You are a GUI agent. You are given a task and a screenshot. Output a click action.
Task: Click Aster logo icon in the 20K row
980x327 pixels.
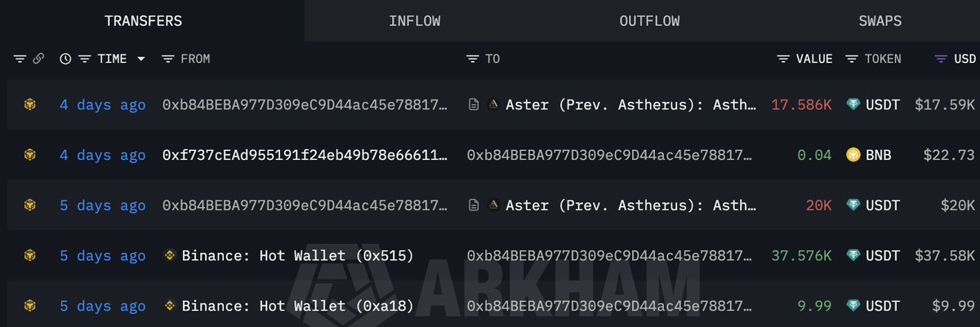[493, 205]
